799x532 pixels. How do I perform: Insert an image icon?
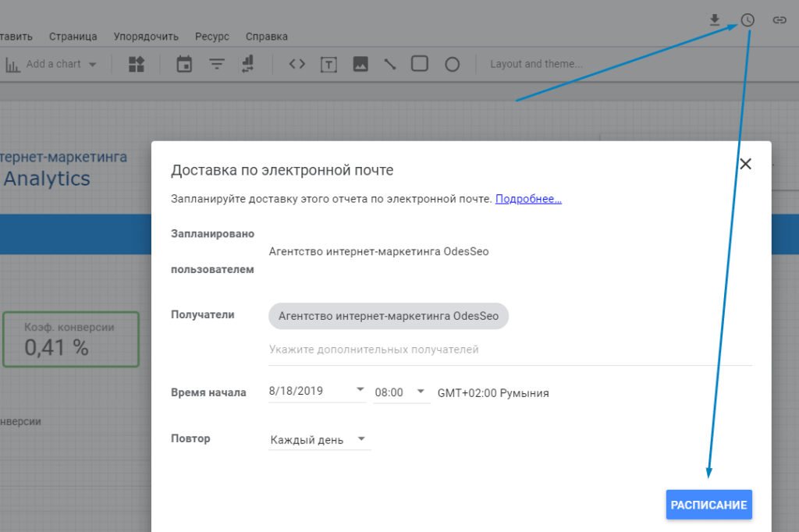[x=360, y=64]
